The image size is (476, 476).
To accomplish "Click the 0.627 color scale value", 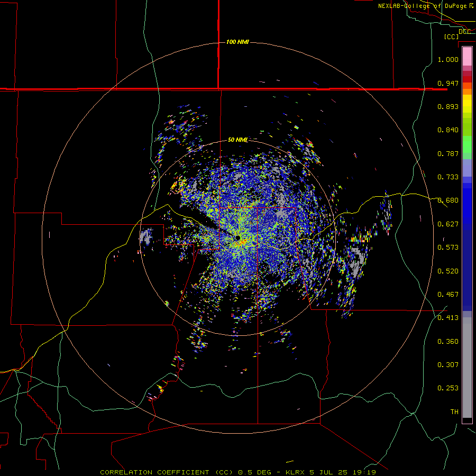I will click(448, 224).
